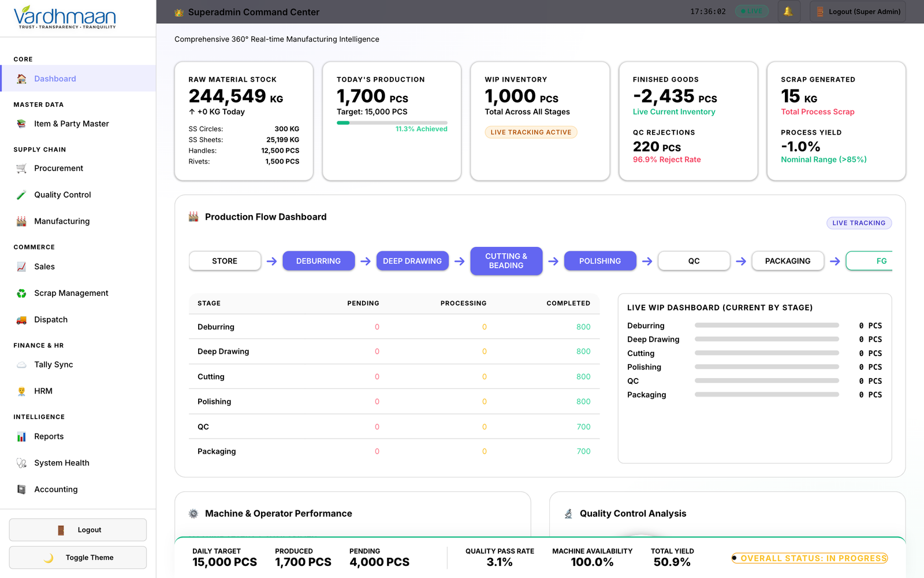Click the microscope icon beside Quality Control Analysis

(x=568, y=513)
